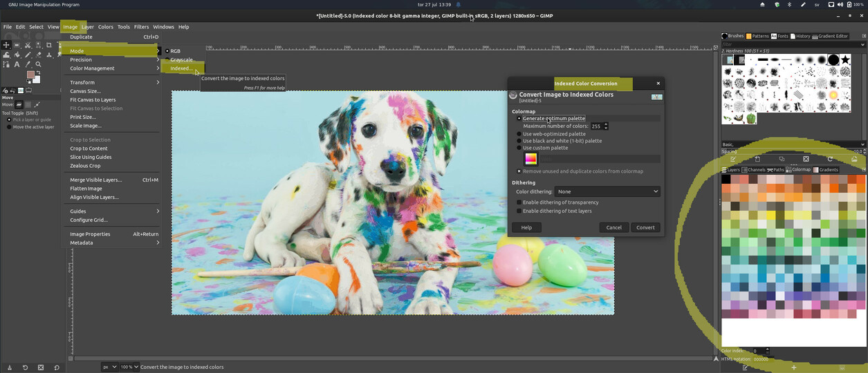Select the Crop tool
868x373 pixels.
click(48, 45)
